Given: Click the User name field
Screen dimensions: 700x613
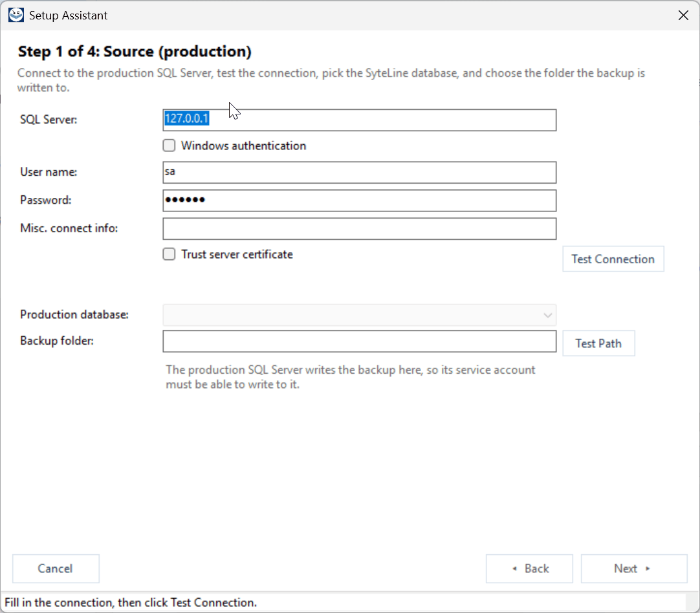Looking at the screenshot, I should 359,172.
